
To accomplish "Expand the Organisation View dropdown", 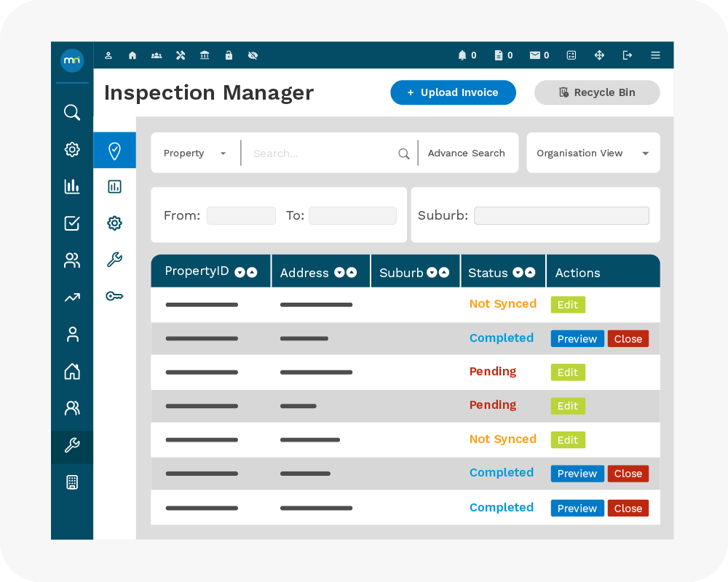I will coord(593,154).
